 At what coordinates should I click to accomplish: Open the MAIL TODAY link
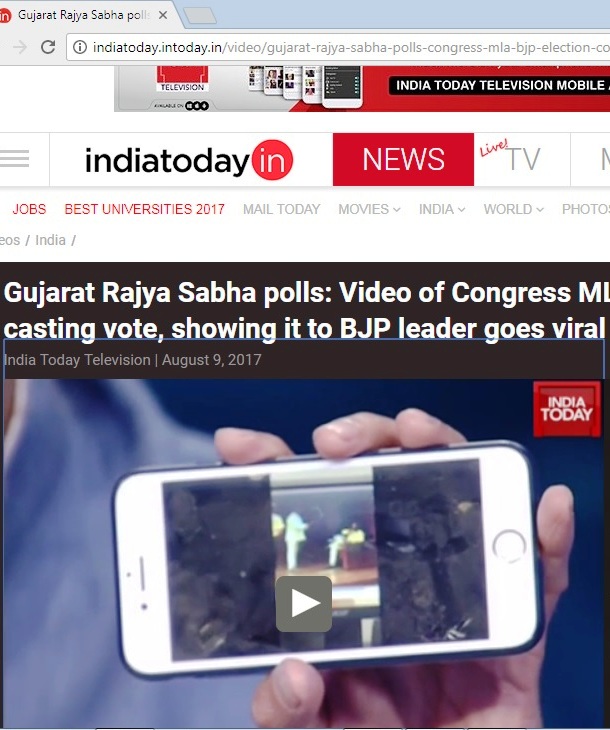(281, 209)
